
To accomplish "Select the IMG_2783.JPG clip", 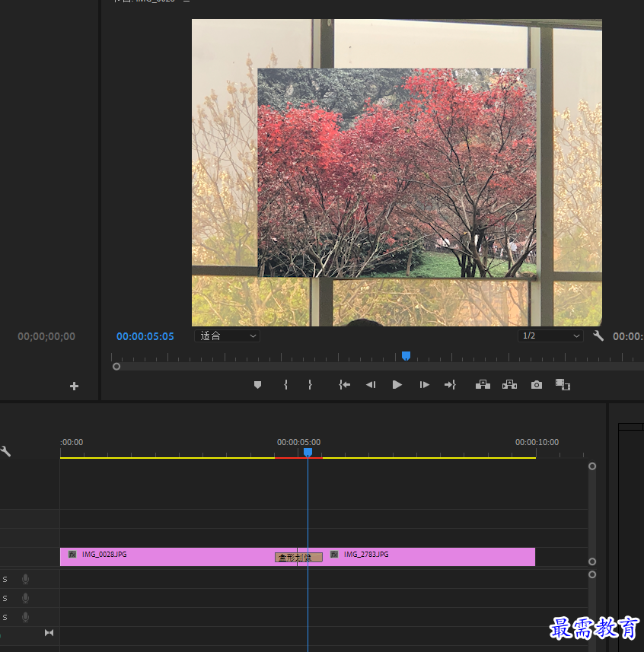I will (429, 557).
